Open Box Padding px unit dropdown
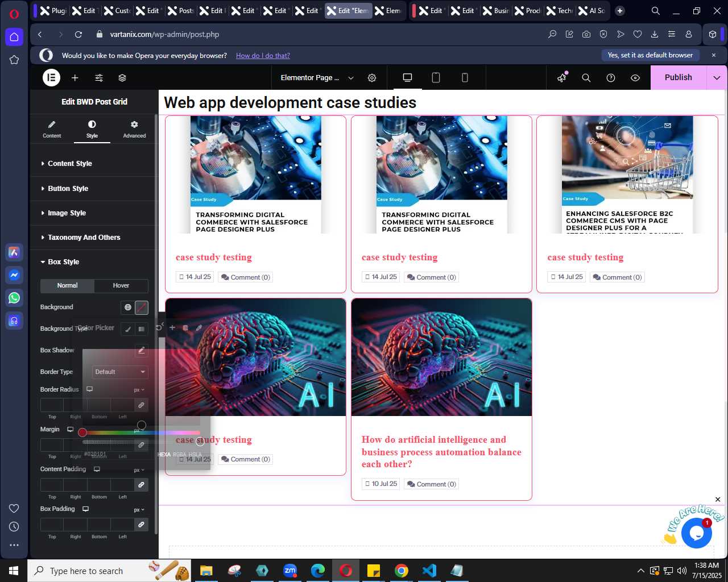The width and height of the screenshot is (728, 582). [139, 510]
